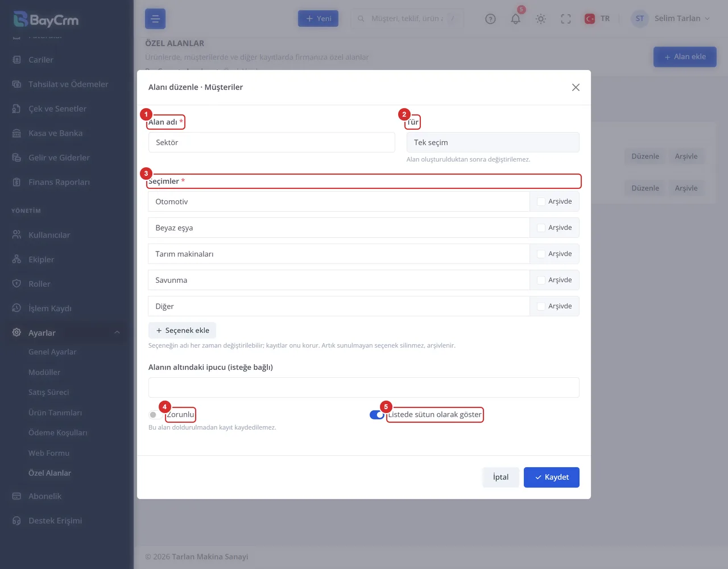Select Özel Alanlar in sidebar
Viewport: 728px width, 569px height.
coord(50,473)
